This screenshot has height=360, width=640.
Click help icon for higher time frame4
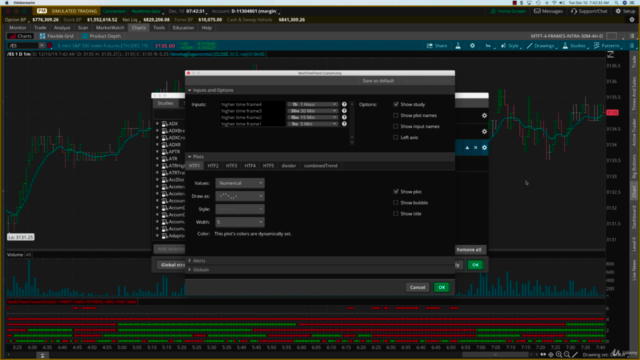click(344, 104)
